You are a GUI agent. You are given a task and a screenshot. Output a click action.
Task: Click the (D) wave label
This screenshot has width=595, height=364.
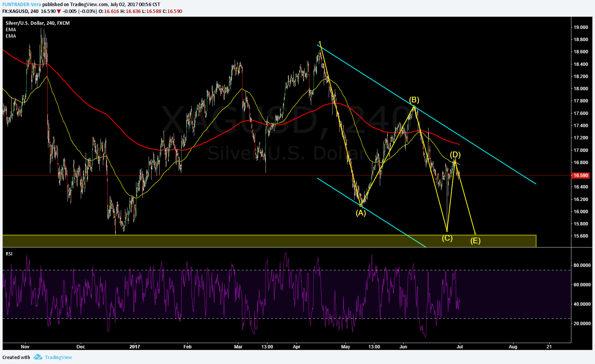click(455, 155)
